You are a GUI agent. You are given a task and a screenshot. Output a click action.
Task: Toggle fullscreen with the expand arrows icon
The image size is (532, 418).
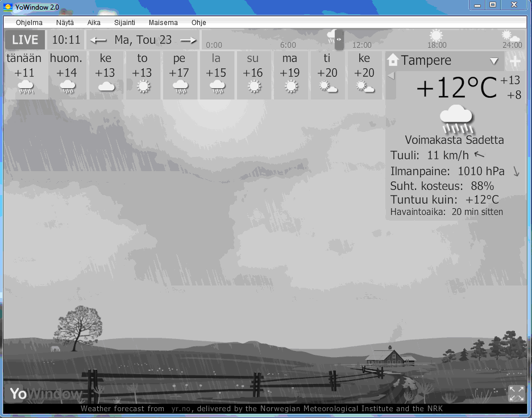point(517,394)
